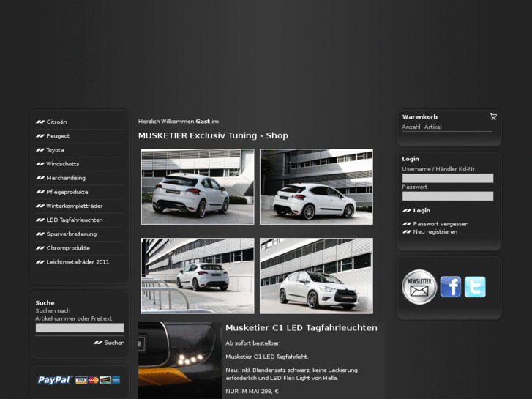Image resolution: width=532 pixels, height=399 pixels.
Task: Click into the Passwort input field
Action: coord(447,196)
